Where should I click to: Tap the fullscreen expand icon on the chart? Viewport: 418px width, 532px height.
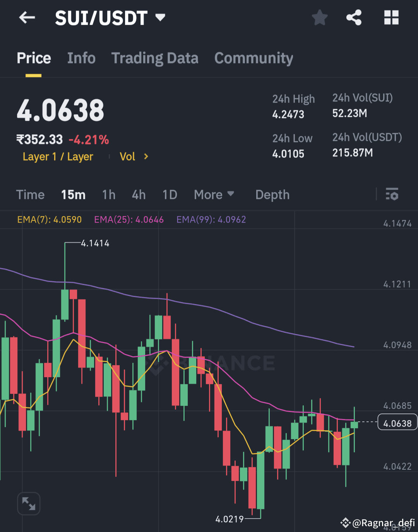(x=28, y=503)
